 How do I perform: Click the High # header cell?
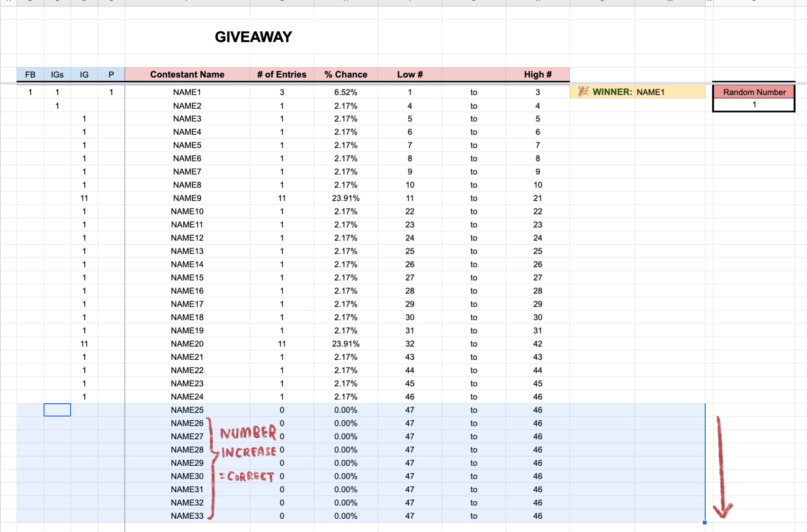point(538,74)
